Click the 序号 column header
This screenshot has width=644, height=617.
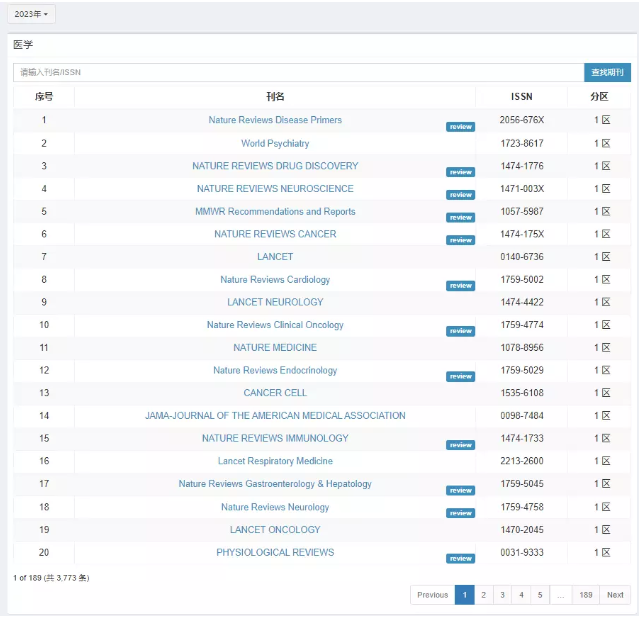44,97
